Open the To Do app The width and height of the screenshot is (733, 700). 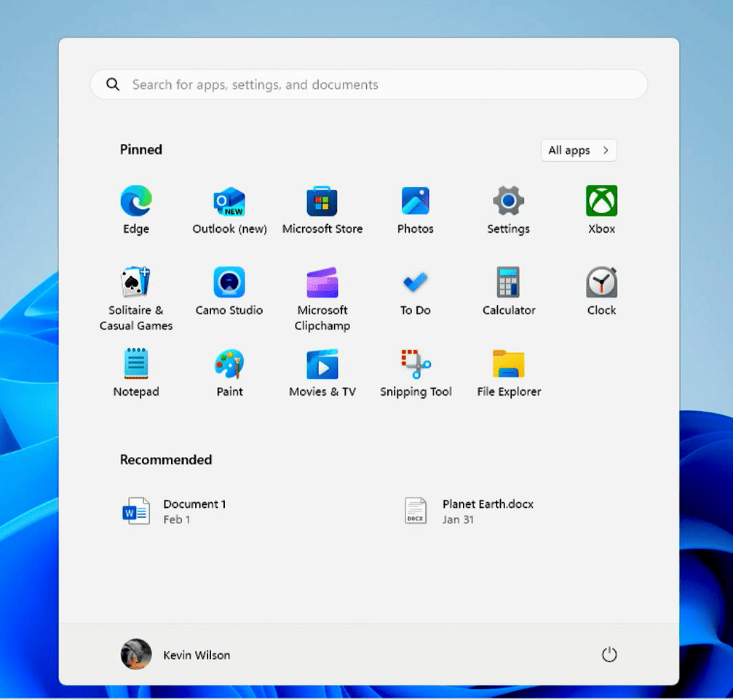415,283
